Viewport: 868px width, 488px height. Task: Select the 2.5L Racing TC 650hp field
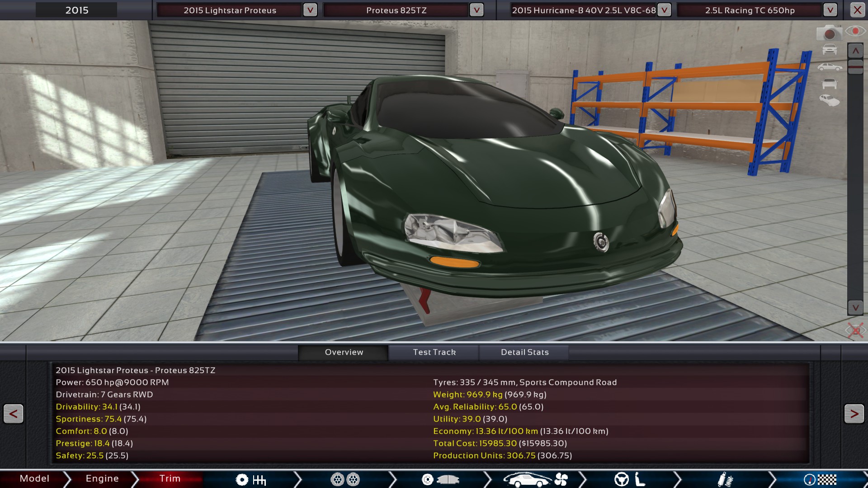750,10
